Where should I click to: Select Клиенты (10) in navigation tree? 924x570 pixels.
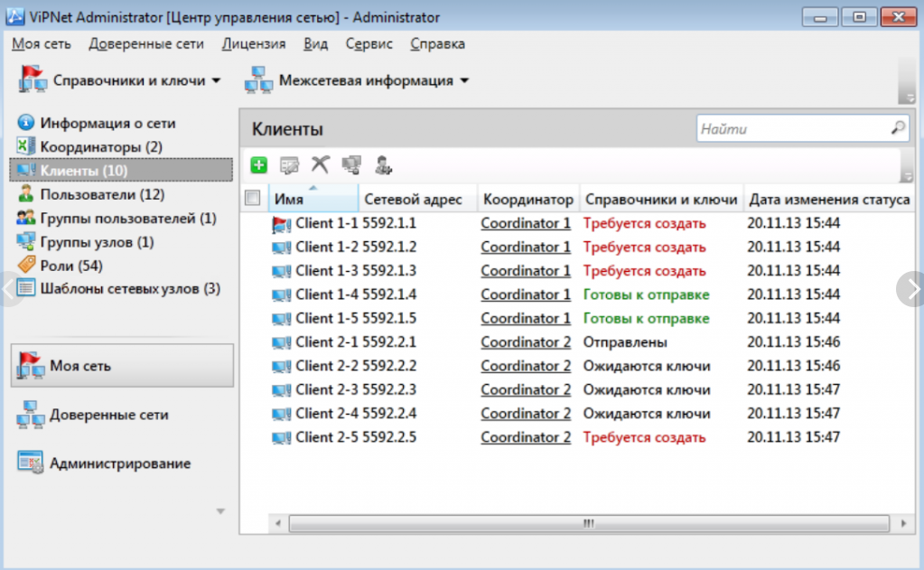(x=121, y=171)
